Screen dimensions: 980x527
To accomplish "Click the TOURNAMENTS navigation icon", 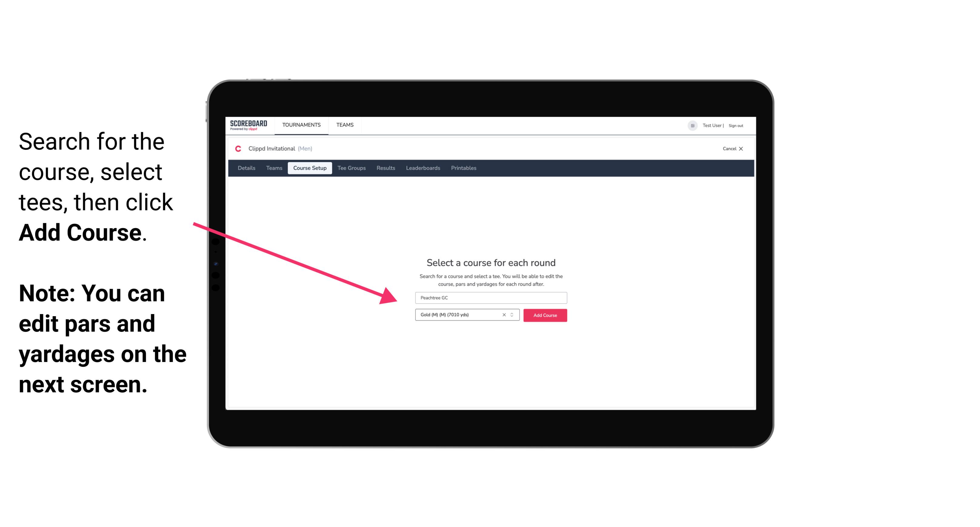I will (x=301, y=124).
